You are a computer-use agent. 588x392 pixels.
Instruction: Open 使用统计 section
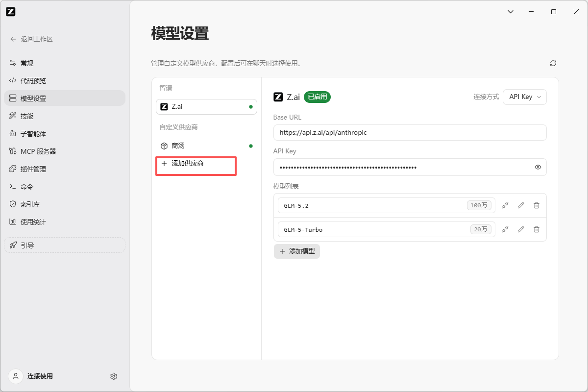(x=65, y=222)
